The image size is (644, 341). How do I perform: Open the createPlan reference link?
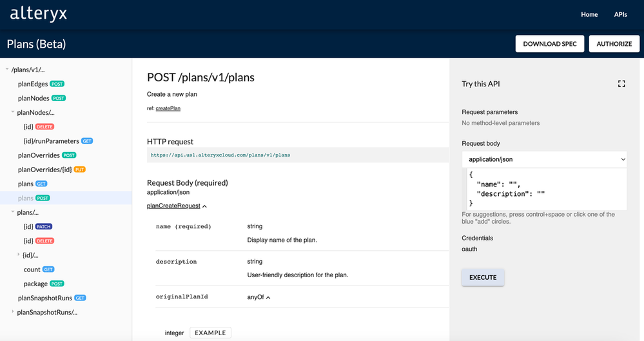click(x=168, y=108)
